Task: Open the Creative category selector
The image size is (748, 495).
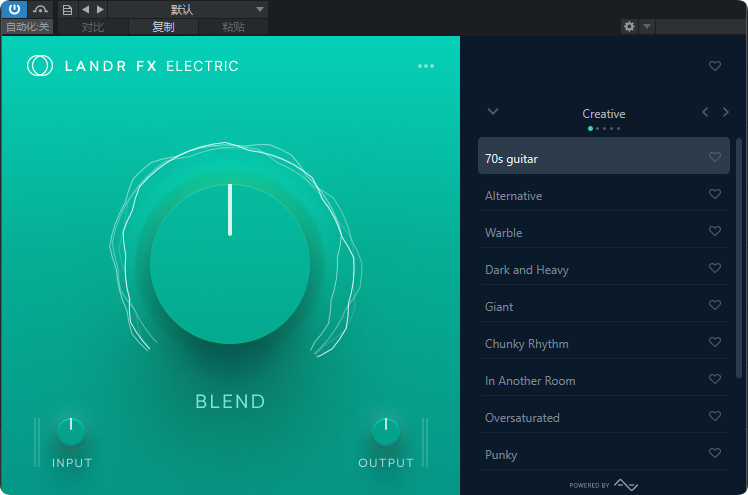Action: [603, 114]
